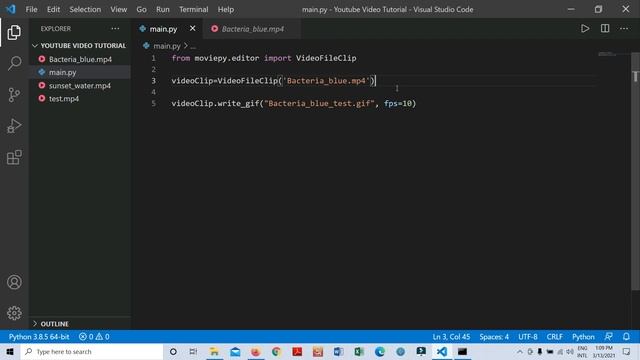640x360 pixels.
Task: Click the taskbar clock showing date
Action: pyautogui.click(x=604, y=351)
